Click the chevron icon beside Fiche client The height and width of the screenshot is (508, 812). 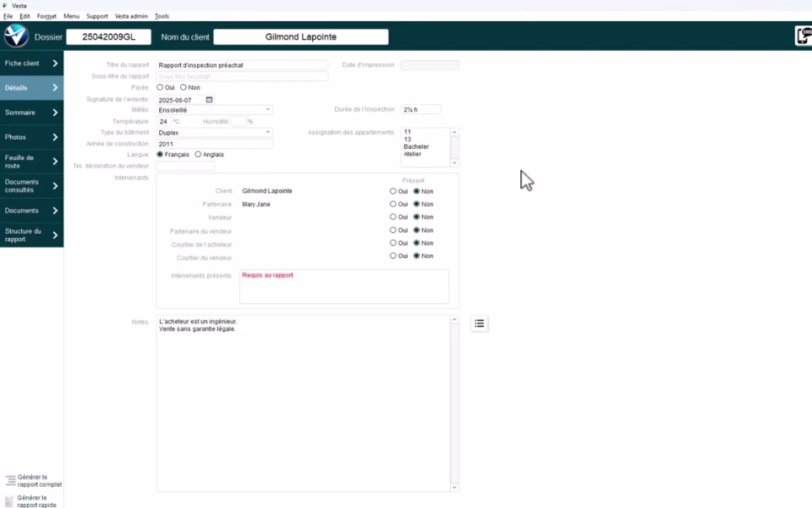click(x=55, y=63)
